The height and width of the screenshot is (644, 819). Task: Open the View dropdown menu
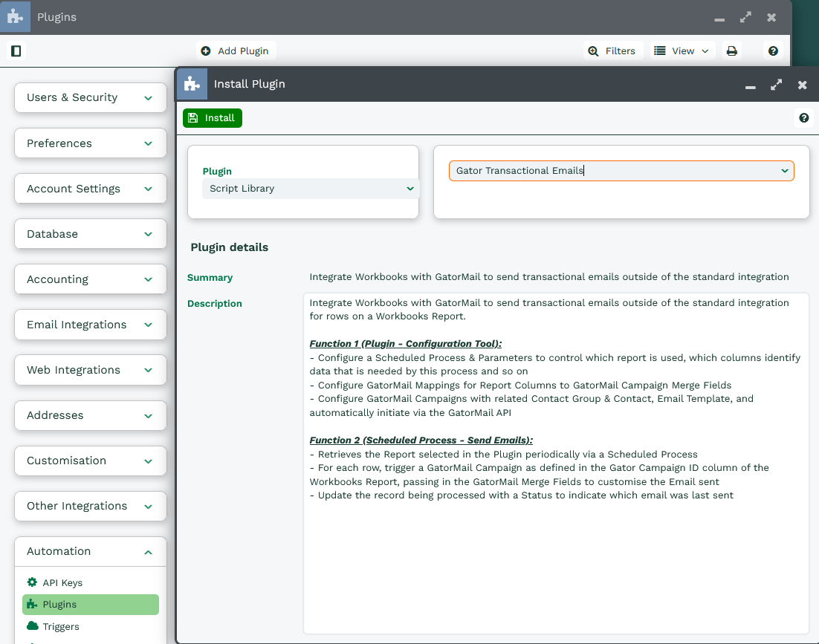pos(682,51)
